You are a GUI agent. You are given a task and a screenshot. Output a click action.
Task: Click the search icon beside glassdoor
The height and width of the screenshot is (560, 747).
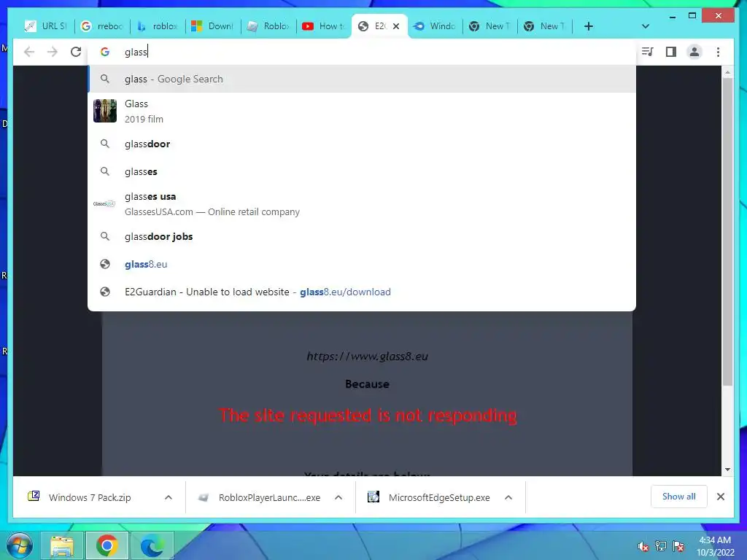coord(105,144)
